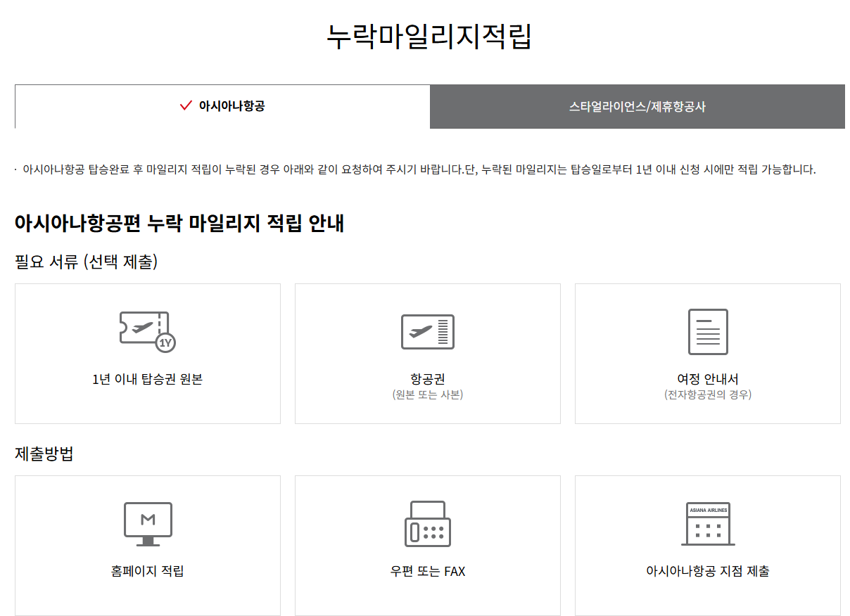Choose 우편 또는 FAX submission method
Image resolution: width=850 pixels, height=616 pixels.
pos(428,546)
